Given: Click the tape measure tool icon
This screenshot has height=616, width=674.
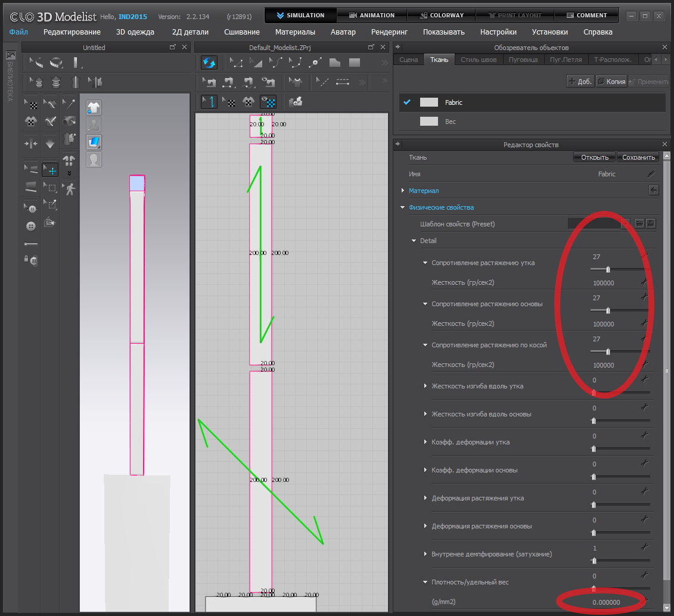Looking at the screenshot, I should [57, 62].
